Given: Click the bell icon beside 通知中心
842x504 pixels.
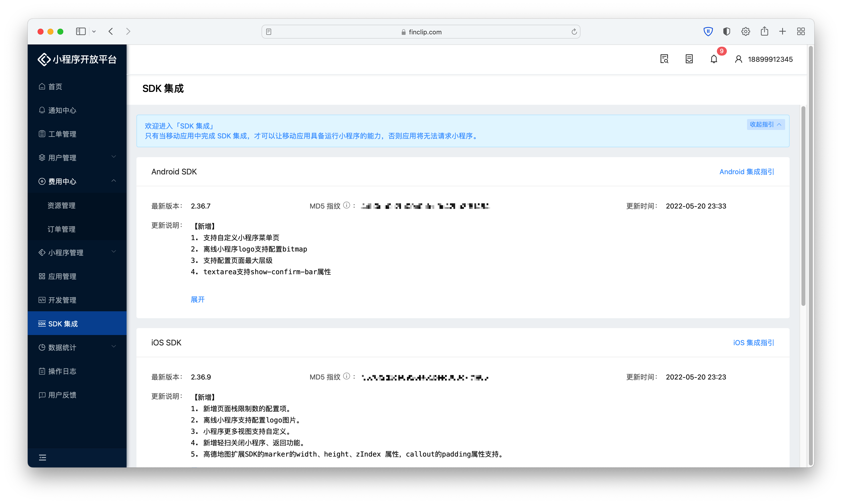Looking at the screenshot, I should 42,110.
